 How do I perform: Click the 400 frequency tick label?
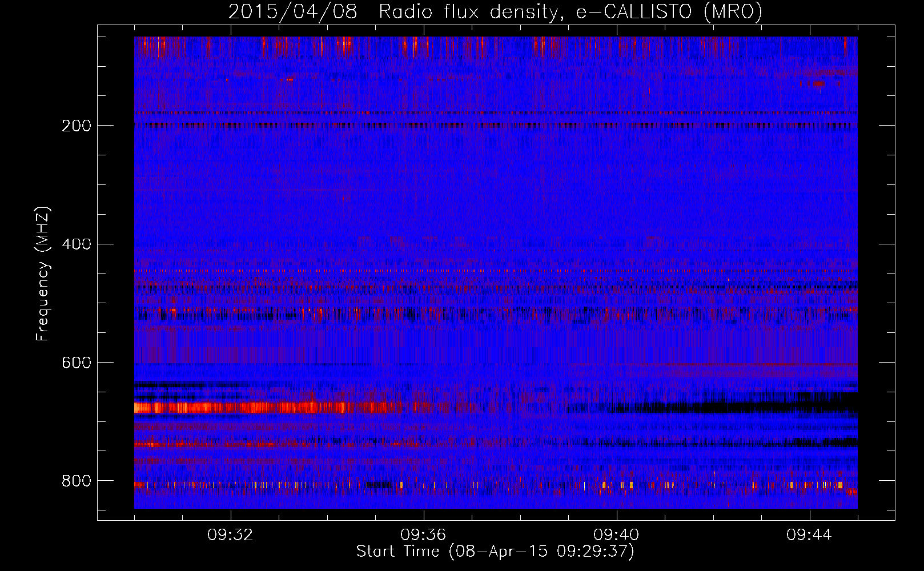coord(76,244)
